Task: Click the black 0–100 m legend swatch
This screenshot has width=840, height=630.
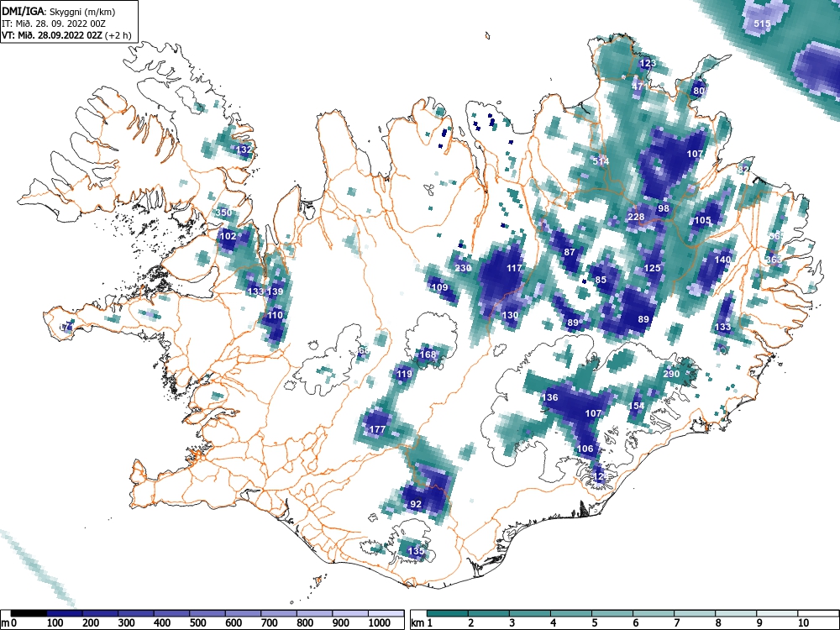Action: pos(29,613)
